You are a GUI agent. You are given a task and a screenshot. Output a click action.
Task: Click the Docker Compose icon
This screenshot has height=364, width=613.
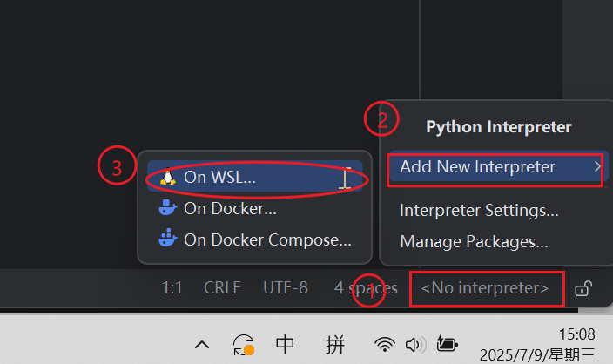click(168, 239)
